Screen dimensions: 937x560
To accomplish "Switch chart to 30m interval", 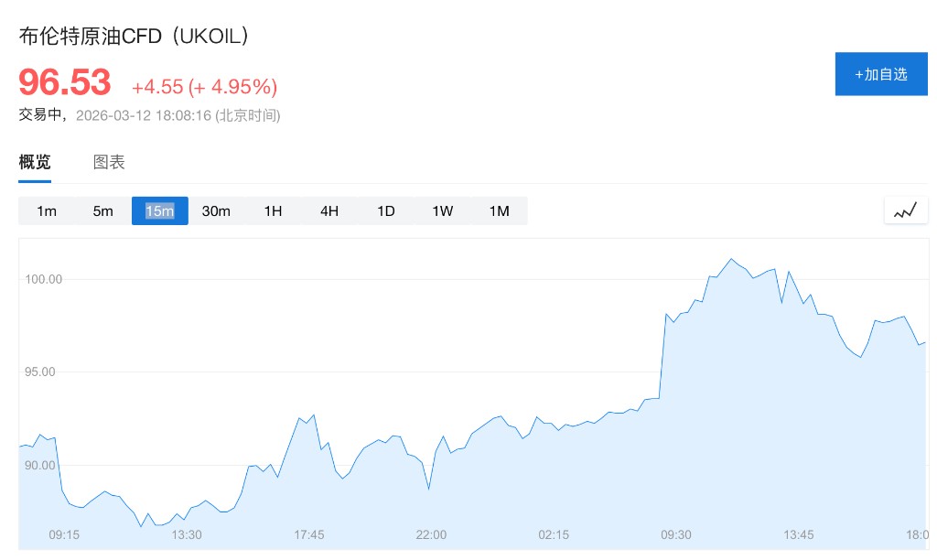I will tap(216, 211).
